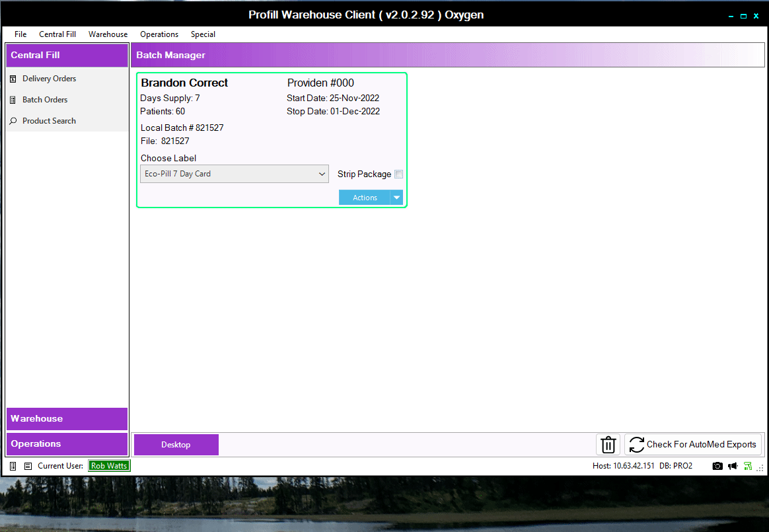Viewport: 769px width, 532px height.
Task: Click the Batch Manager panel header
Action: coord(447,55)
